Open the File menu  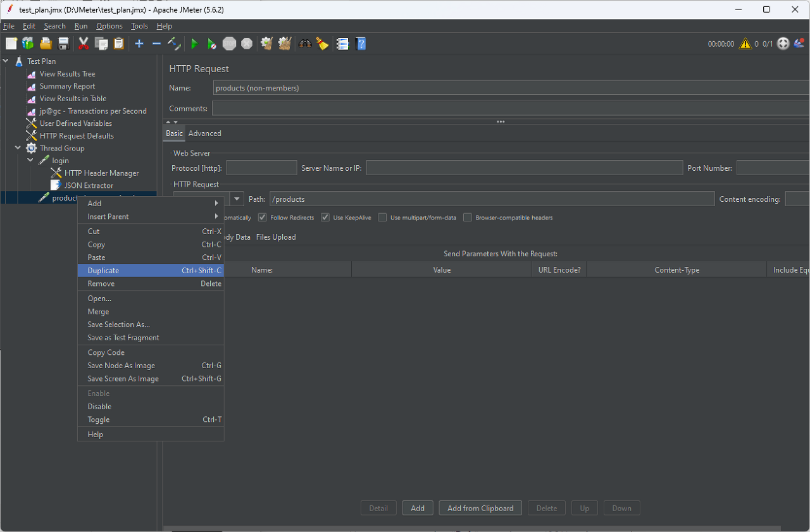click(9, 26)
